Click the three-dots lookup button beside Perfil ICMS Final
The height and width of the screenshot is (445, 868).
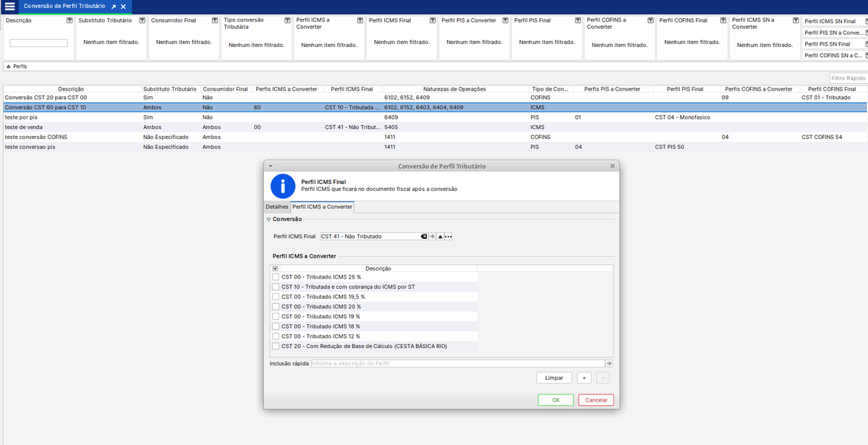[448, 237]
